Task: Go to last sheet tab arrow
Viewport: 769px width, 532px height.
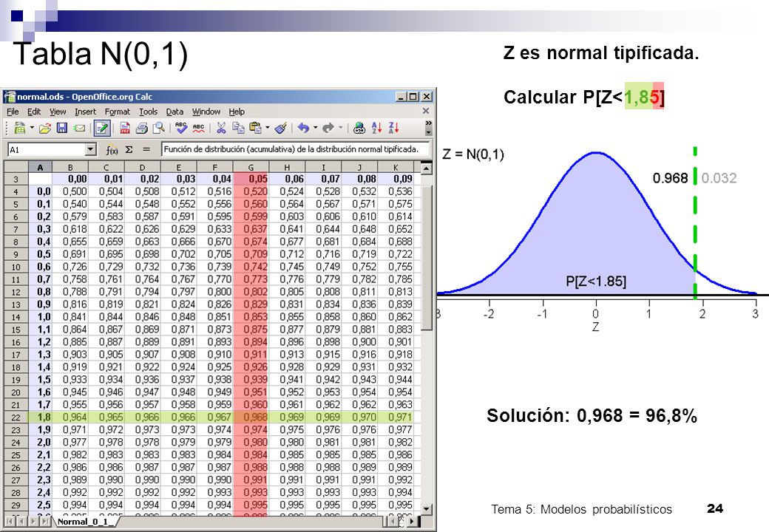Action: click(x=46, y=522)
